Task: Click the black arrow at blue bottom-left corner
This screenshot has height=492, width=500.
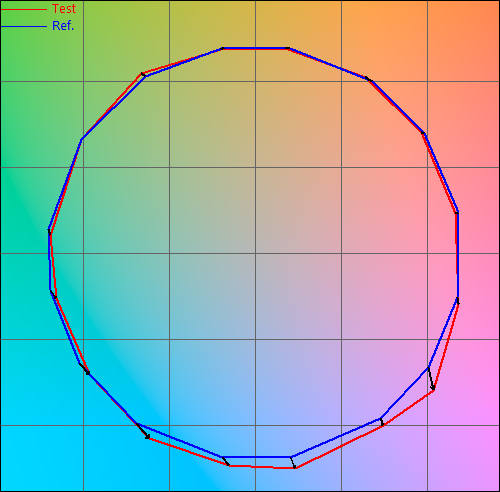Action: click(226, 461)
